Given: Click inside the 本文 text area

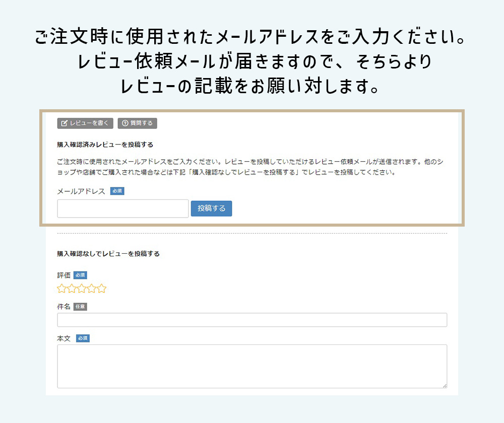Looking at the screenshot, I should [x=252, y=366].
